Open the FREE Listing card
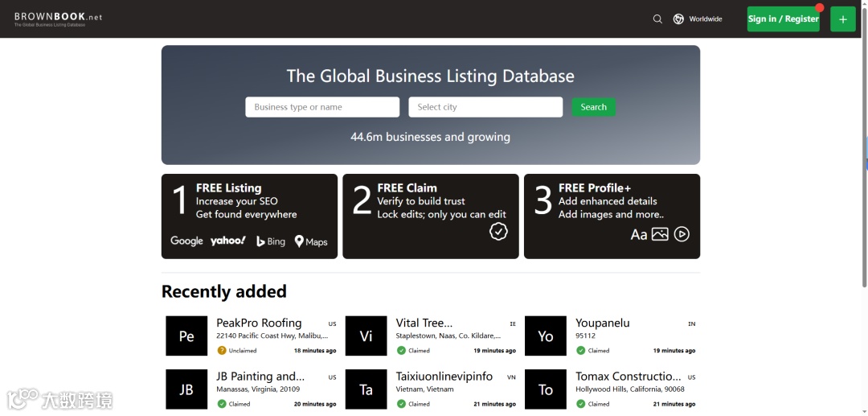The width and height of the screenshot is (868, 416). tap(249, 216)
